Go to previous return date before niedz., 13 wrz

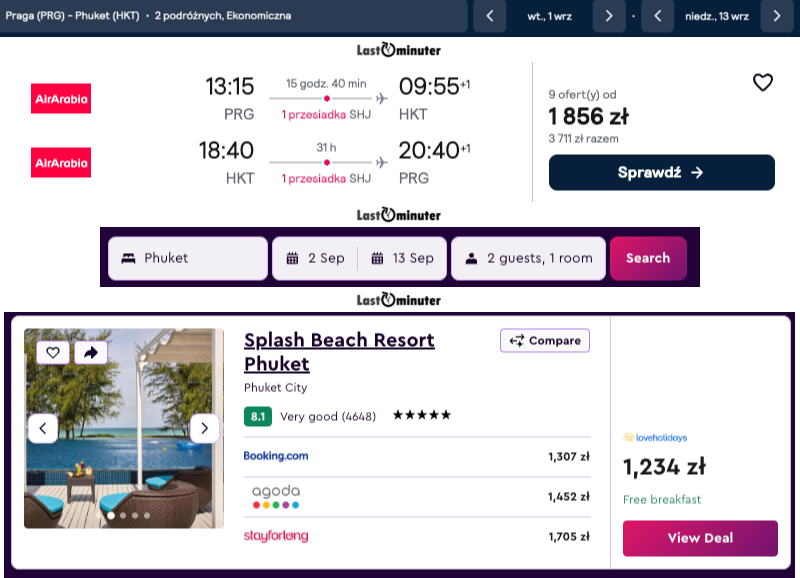coord(658,16)
